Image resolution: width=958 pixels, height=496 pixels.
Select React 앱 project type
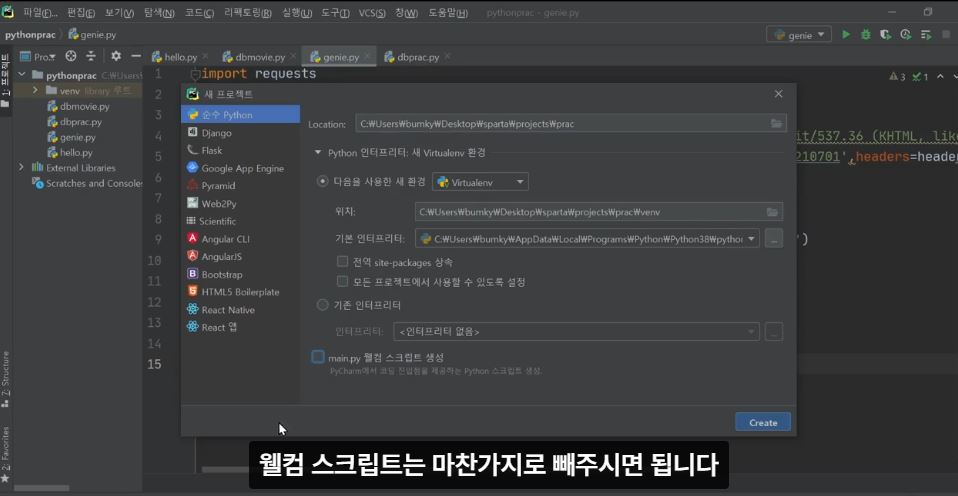point(240,327)
